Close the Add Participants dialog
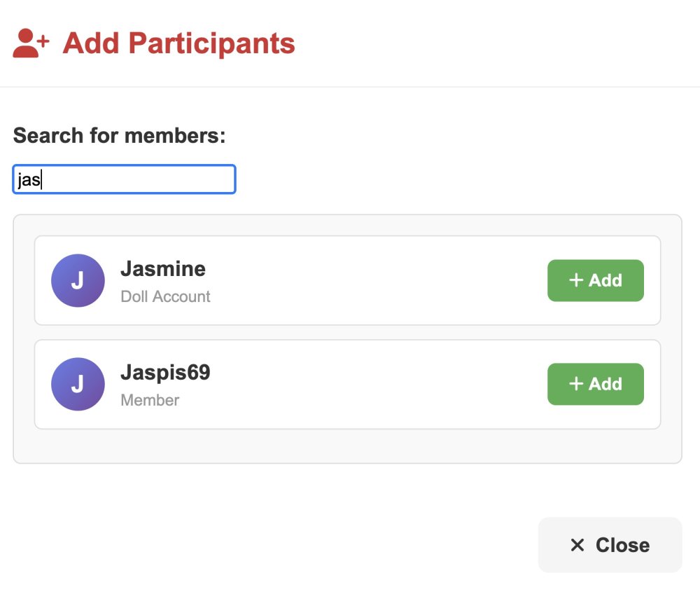700x592 pixels. [x=610, y=545]
